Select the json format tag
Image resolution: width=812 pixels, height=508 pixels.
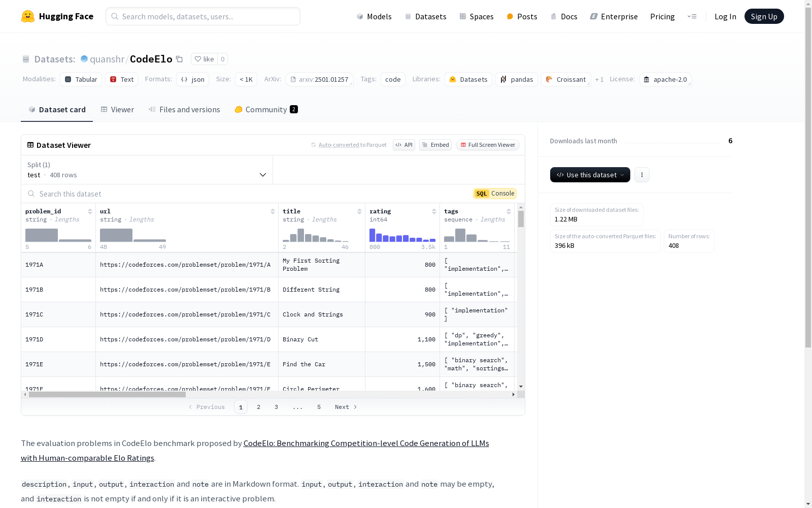pyautogui.click(x=193, y=79)
